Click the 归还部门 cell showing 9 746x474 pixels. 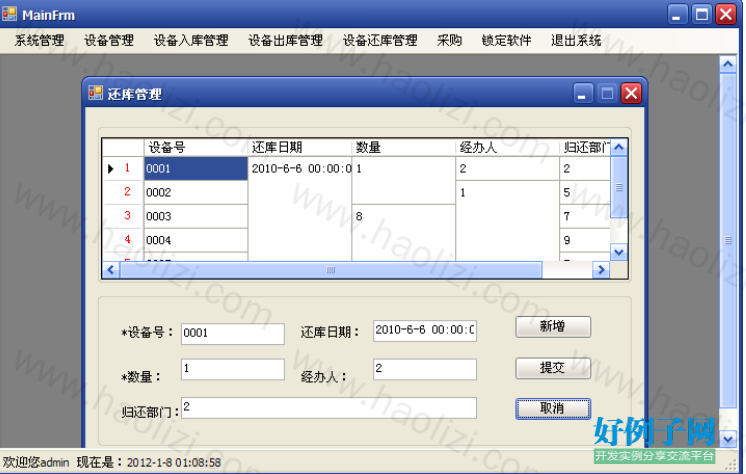585,240
